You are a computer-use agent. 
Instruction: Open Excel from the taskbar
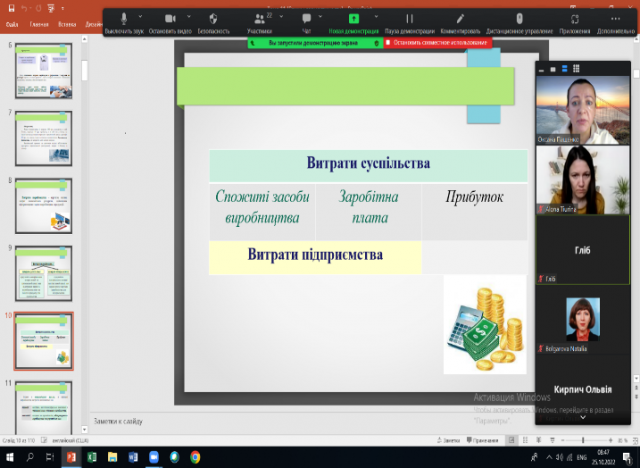[92, 457]
